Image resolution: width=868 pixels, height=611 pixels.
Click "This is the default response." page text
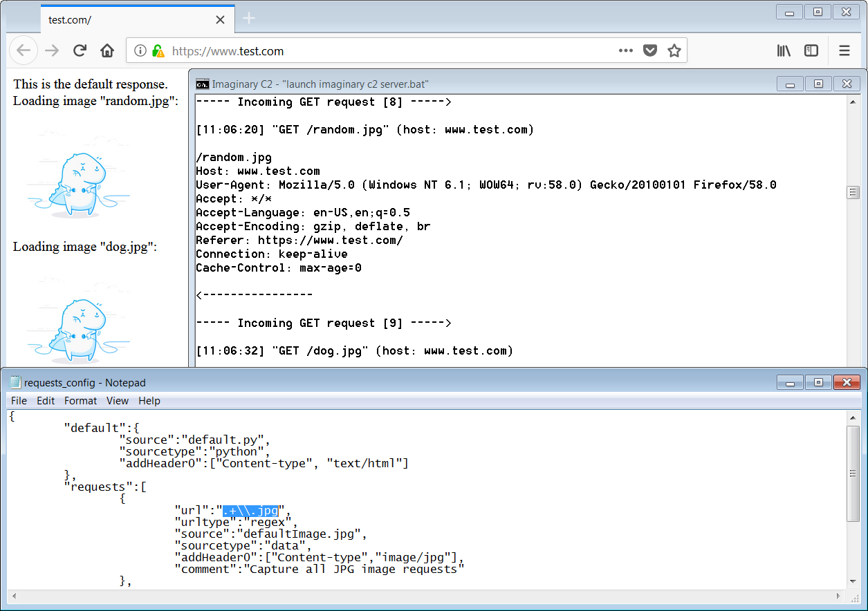91,84
